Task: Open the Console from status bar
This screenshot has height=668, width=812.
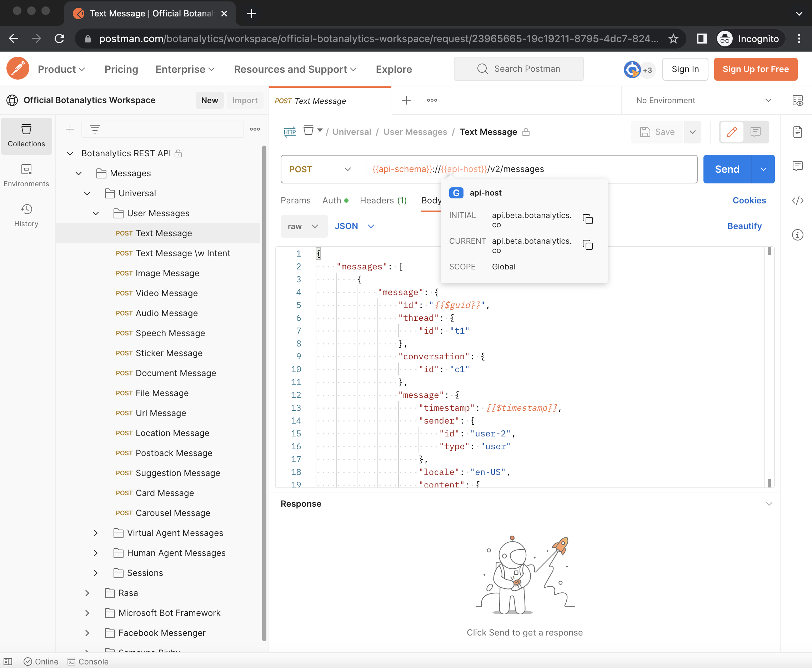Action: click(x=88, y=661)
